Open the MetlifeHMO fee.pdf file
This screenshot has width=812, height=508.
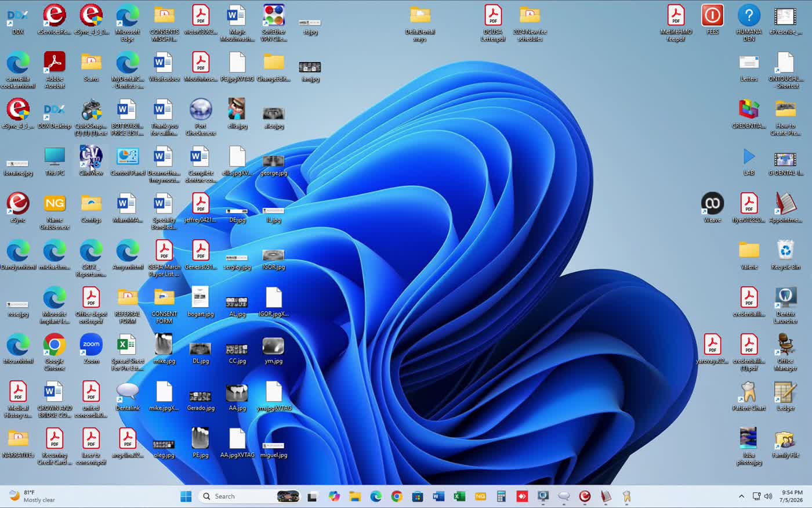[676, 23]
